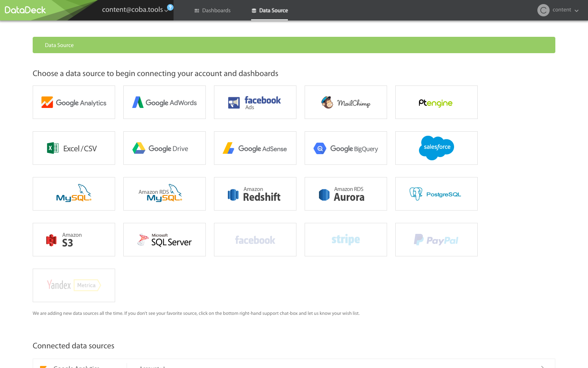Switch to the Dashboards tab
This screenshot has width=588, height=368.
[212, 11]
